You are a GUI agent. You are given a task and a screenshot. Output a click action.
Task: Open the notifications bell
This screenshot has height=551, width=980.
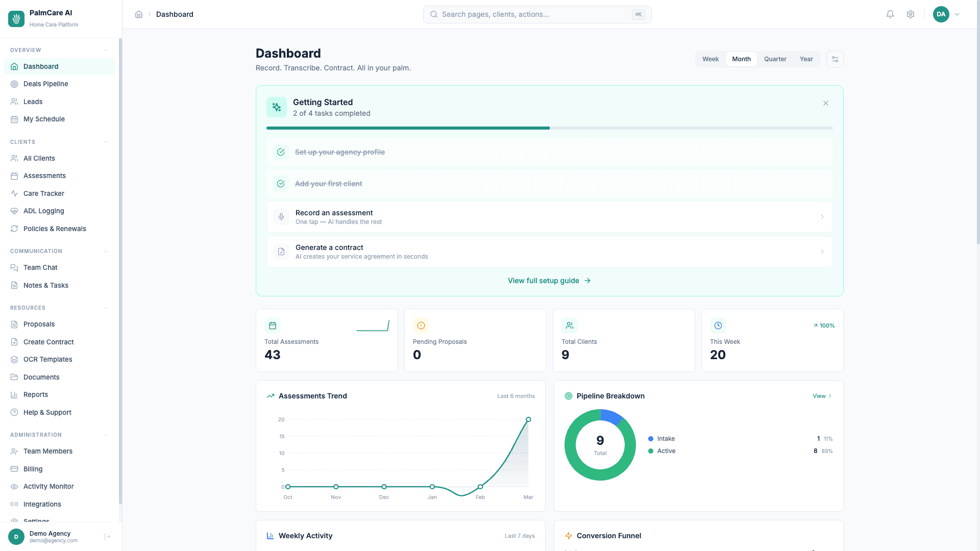(x=890, y=14)
